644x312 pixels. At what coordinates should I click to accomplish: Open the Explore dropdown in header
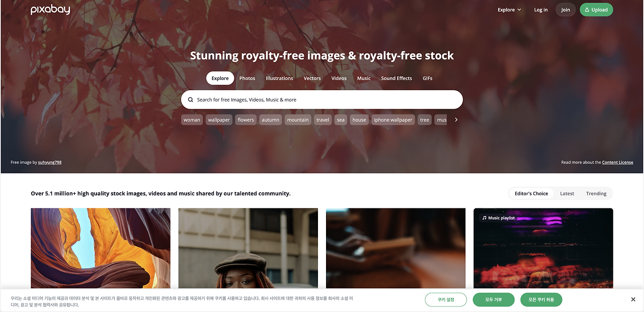coord(509,10)
